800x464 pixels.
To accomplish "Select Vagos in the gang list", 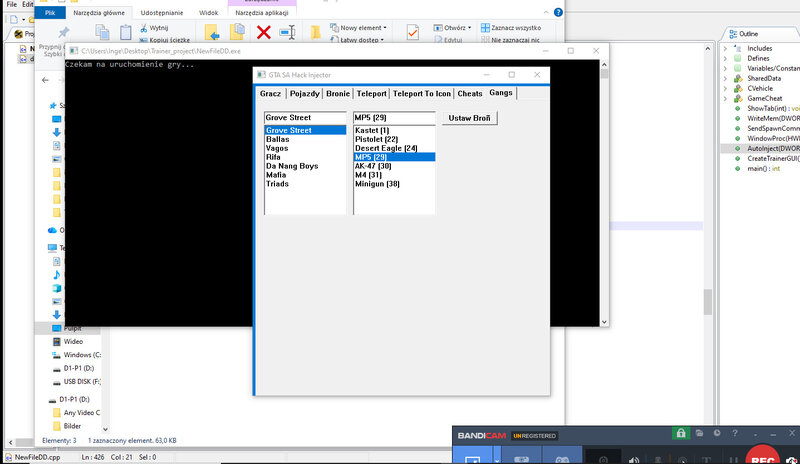I will pyautogui.click(x=305, y=148).
